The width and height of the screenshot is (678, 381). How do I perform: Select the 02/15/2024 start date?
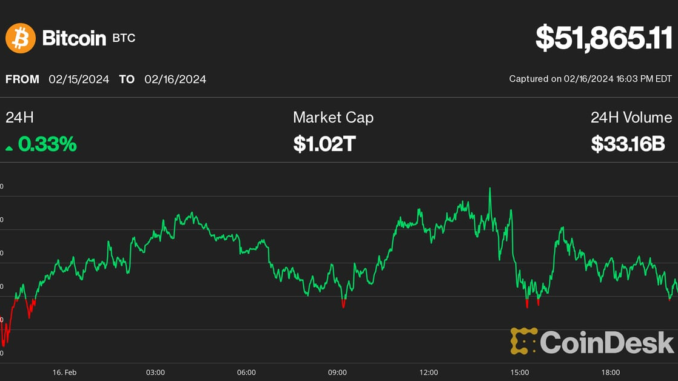(x=79, y=79)
